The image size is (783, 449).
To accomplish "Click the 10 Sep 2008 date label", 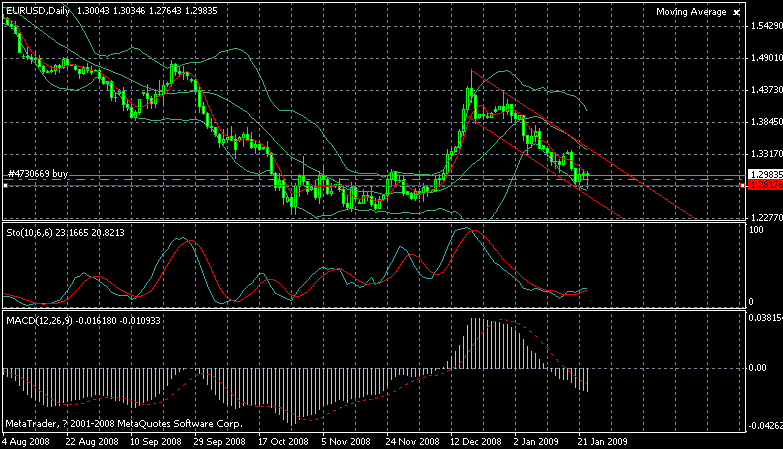I will pos(156,442).
